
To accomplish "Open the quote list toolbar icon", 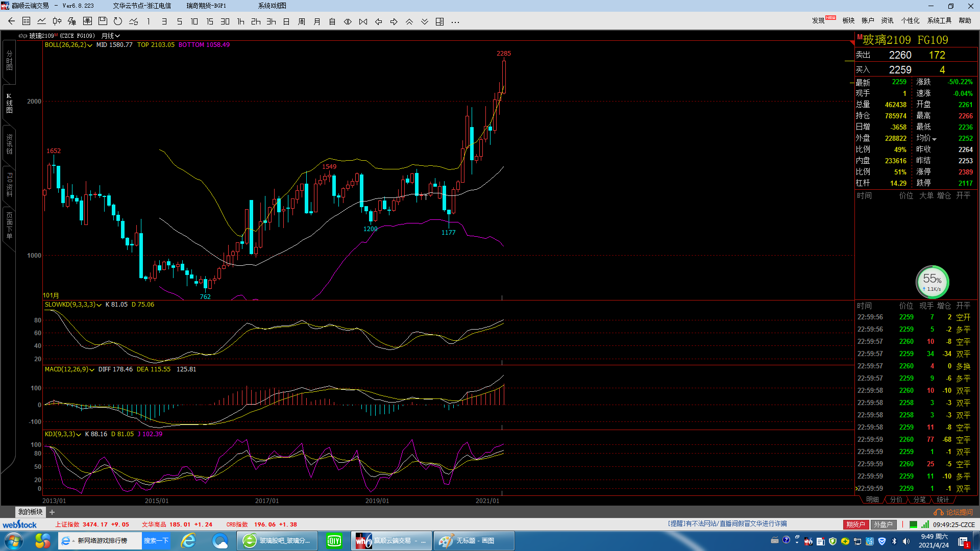I will click(27, 21).
